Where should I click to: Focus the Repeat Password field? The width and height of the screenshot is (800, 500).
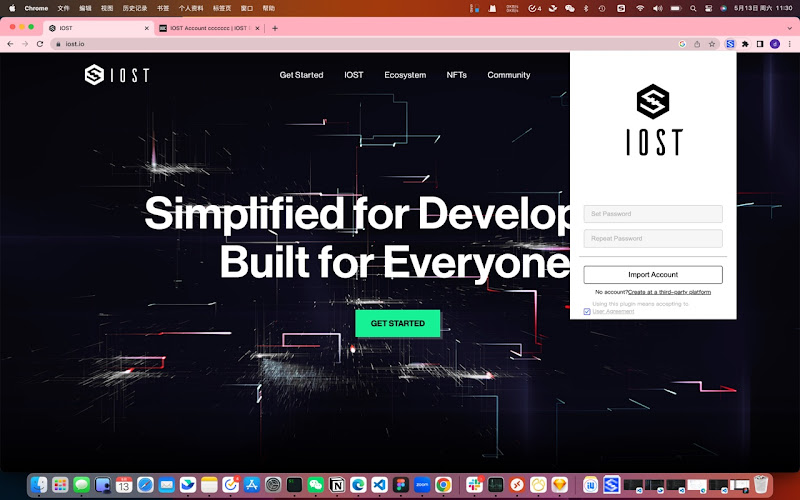653,238
